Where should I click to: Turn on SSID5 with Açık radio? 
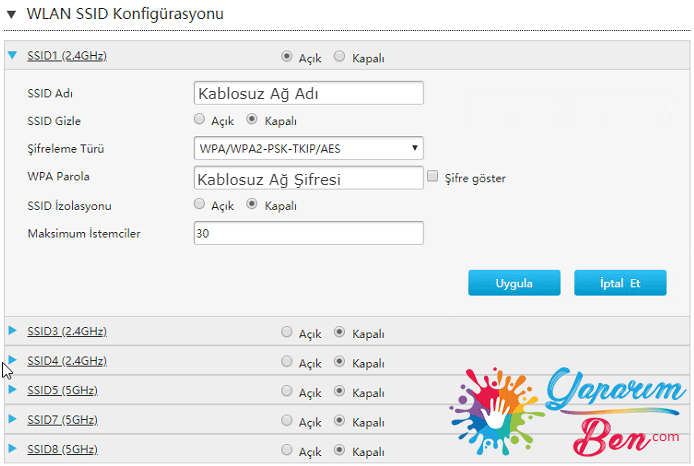(288, 391)
